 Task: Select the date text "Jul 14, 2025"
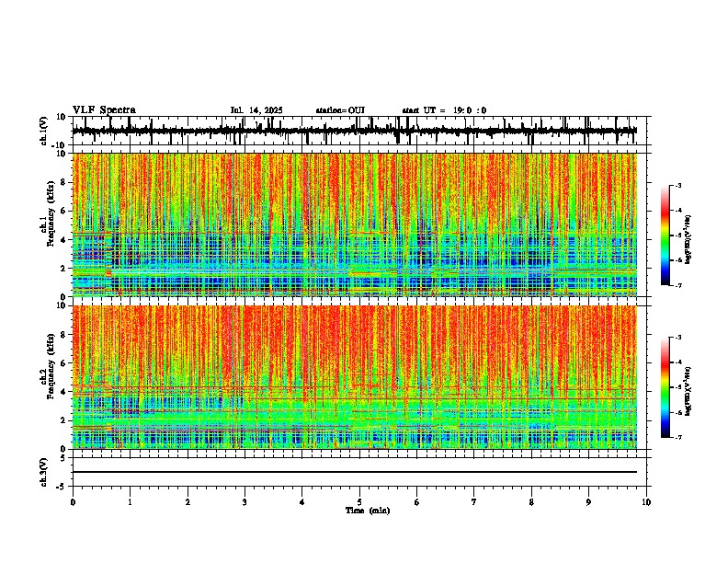(x=256, y=110)
